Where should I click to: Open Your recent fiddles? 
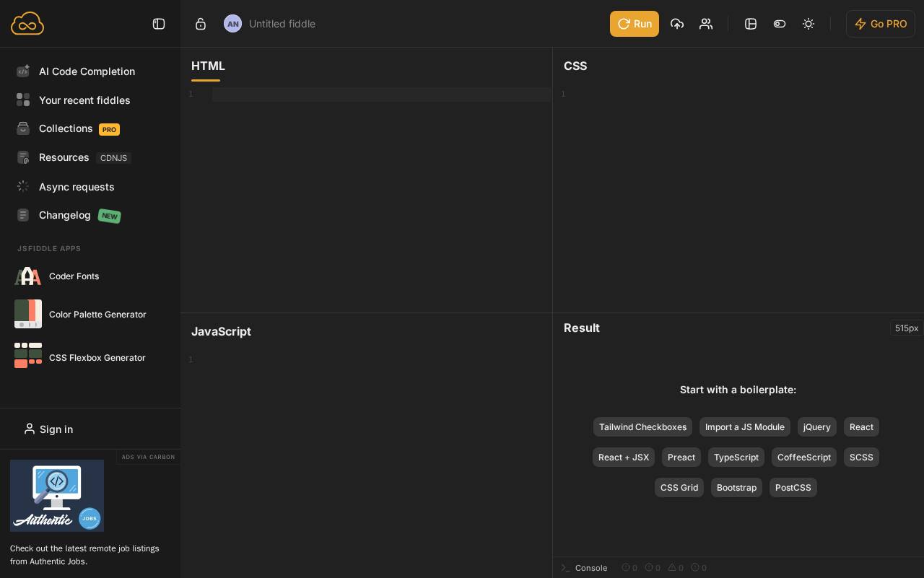click(84, 100)
